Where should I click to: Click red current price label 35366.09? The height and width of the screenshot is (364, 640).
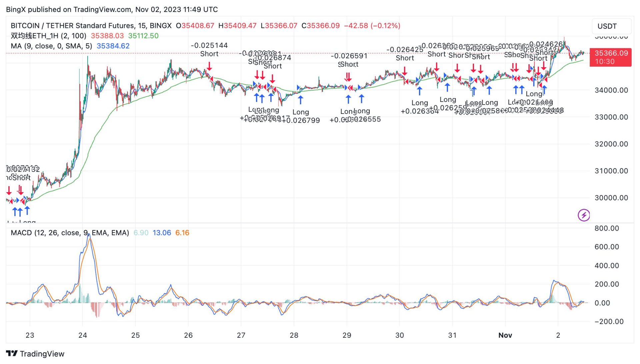coord(611,53)
